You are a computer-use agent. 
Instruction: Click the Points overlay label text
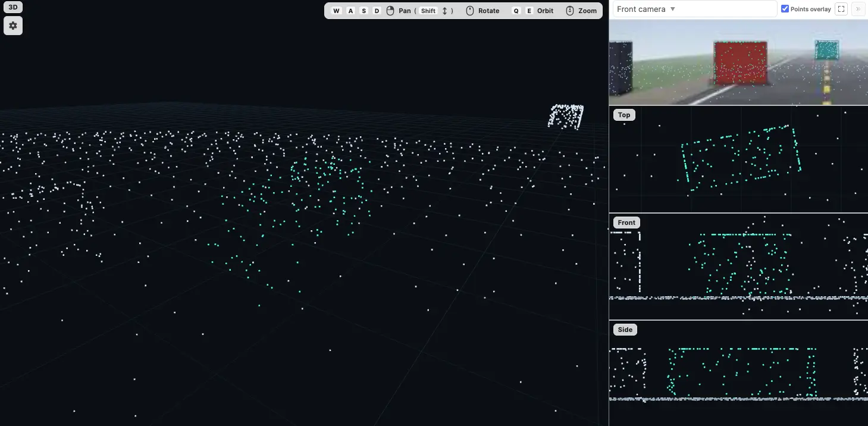tap(811, 9)
